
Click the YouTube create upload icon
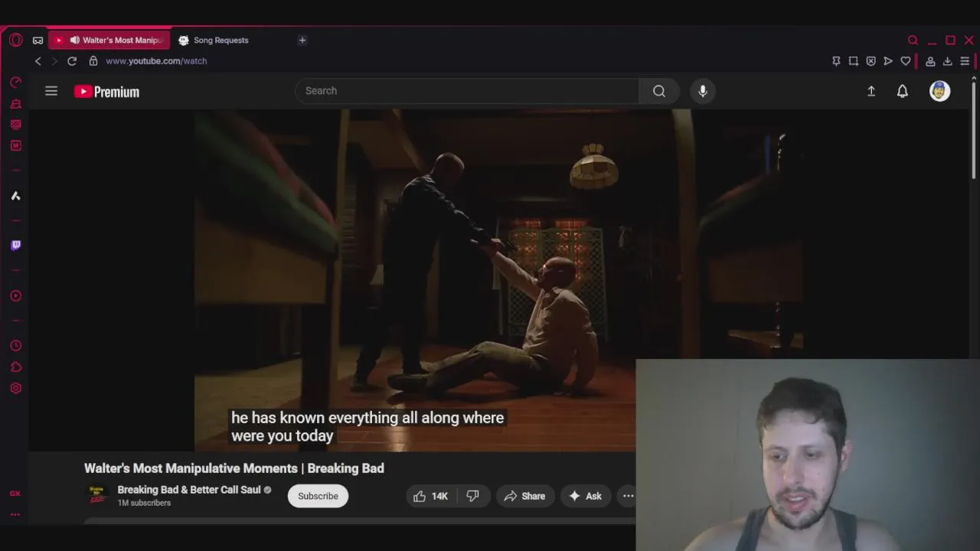[871, 91]
